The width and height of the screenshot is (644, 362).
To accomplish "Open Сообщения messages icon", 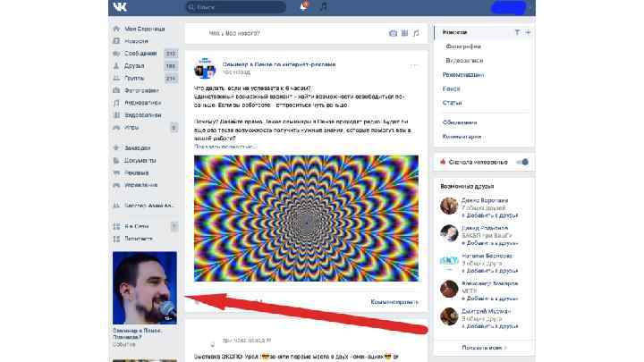I will click(116, 54).
